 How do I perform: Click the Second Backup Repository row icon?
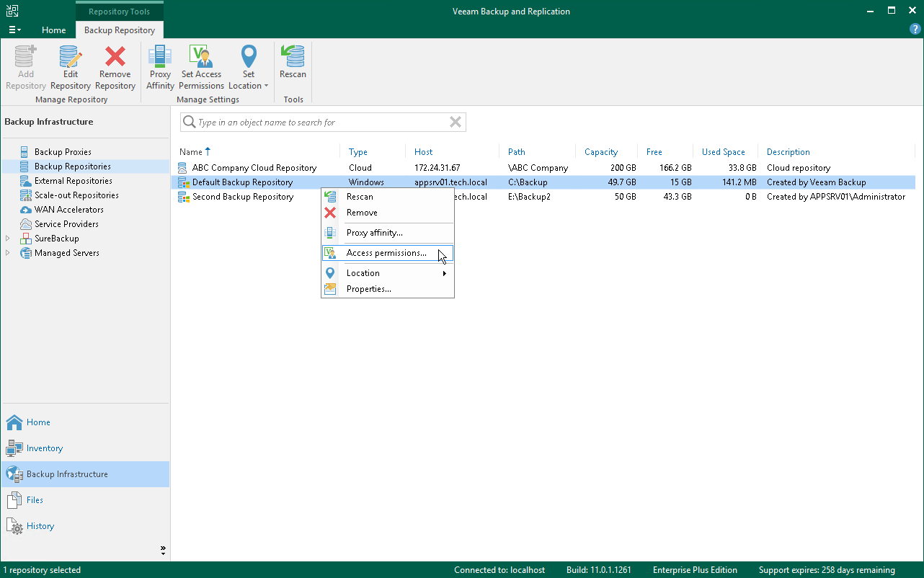[x=185, y=197]
